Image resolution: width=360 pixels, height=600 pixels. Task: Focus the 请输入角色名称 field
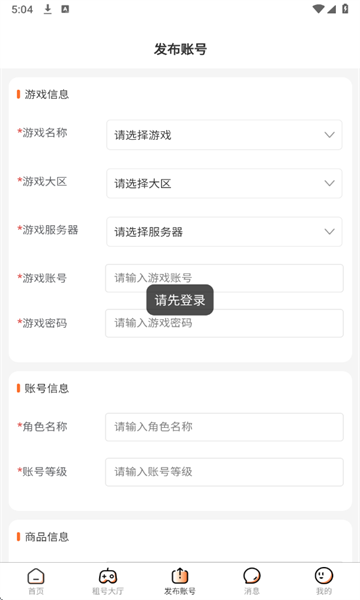coord(224,427)
